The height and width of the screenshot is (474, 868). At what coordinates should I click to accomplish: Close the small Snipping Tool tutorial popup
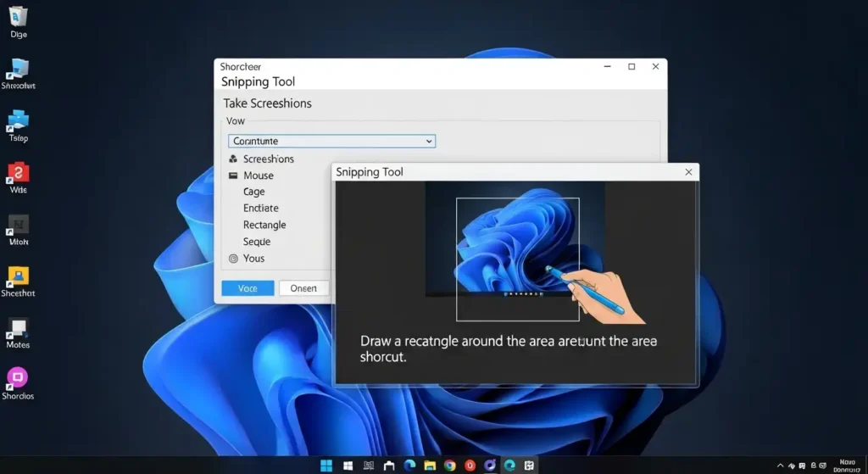click(688, 172)
